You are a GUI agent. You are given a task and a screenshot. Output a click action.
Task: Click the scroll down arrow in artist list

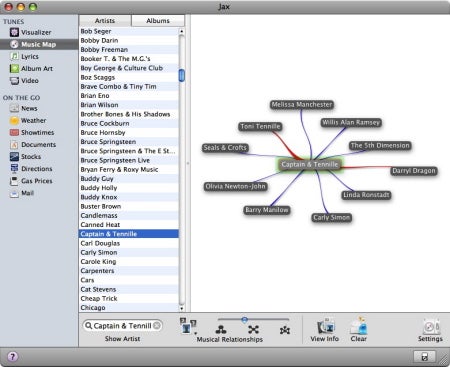(182, 308)
